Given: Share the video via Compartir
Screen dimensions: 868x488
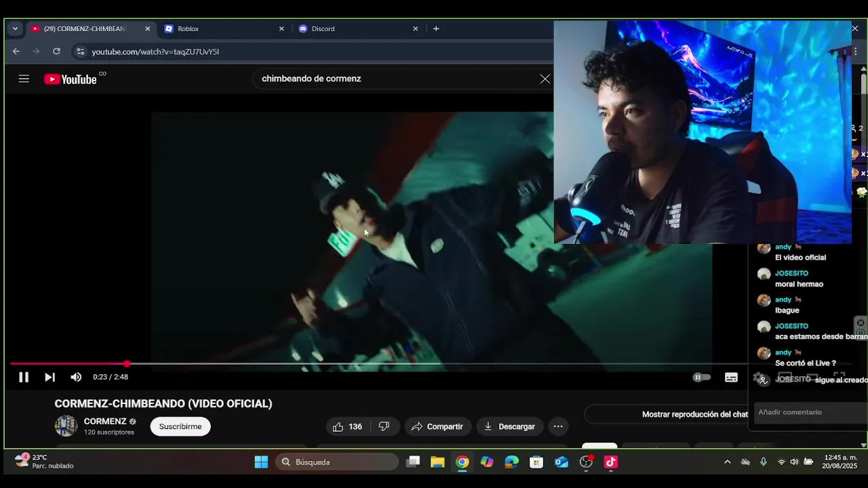Looking at the screenshot, I should pyautogui.click(x=437, y=426).
